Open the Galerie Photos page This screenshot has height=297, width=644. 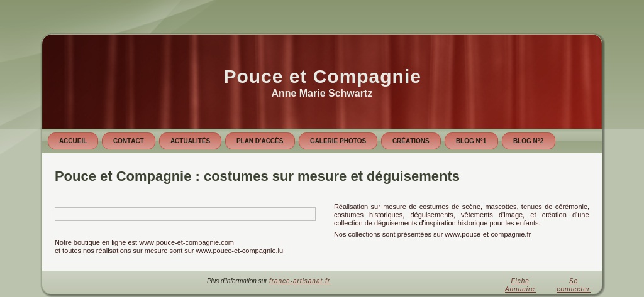tap(338, 141)
